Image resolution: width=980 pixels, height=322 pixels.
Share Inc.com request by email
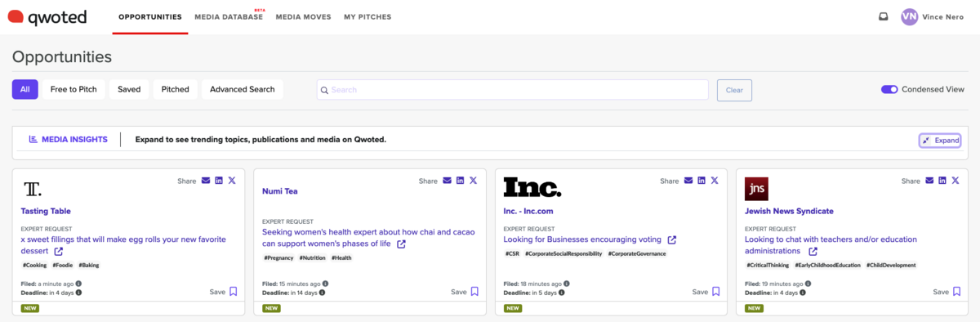(688, 181)
